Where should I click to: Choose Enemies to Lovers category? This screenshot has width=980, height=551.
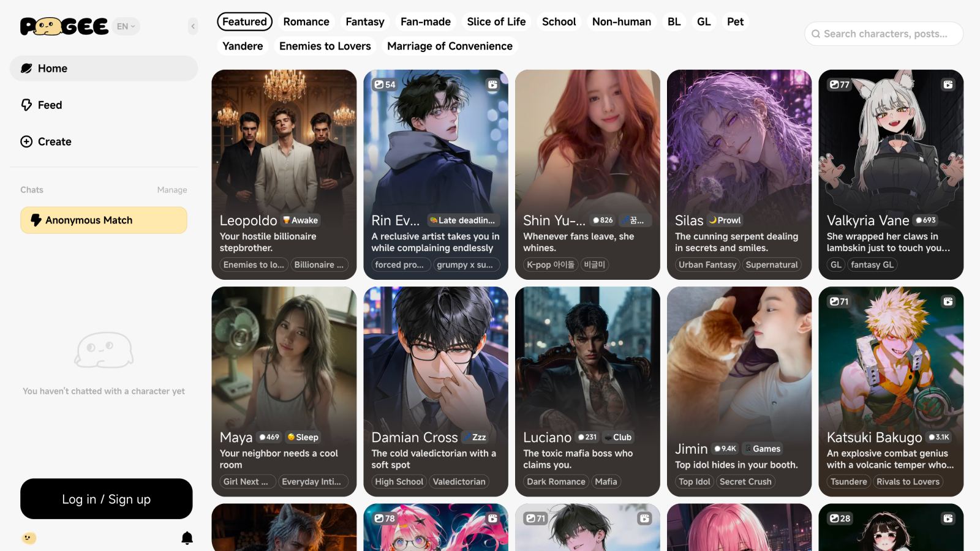pos(325,46)
